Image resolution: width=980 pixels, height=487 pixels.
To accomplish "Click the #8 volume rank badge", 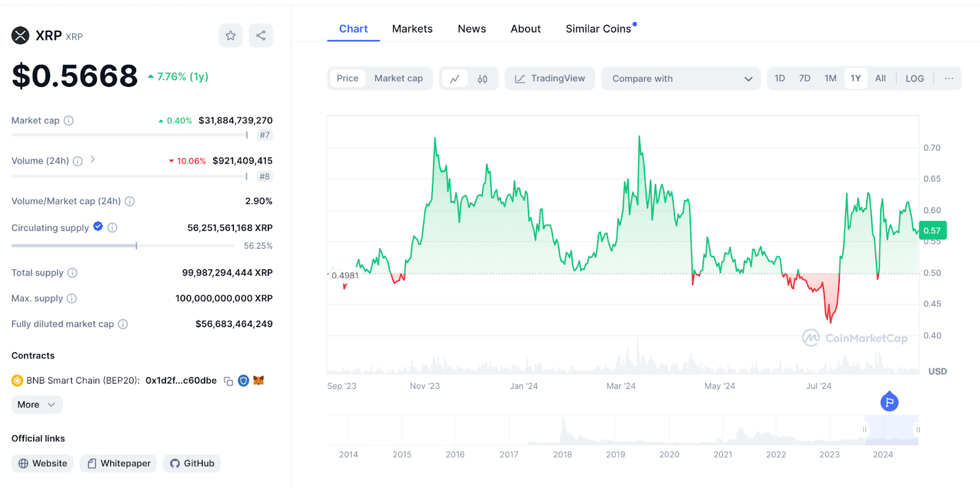I will tap(265, 176).
